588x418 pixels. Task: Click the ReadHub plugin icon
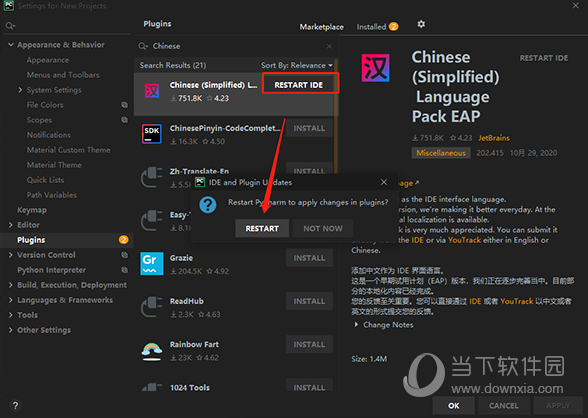pyautogui.click(x=152, y=307)
